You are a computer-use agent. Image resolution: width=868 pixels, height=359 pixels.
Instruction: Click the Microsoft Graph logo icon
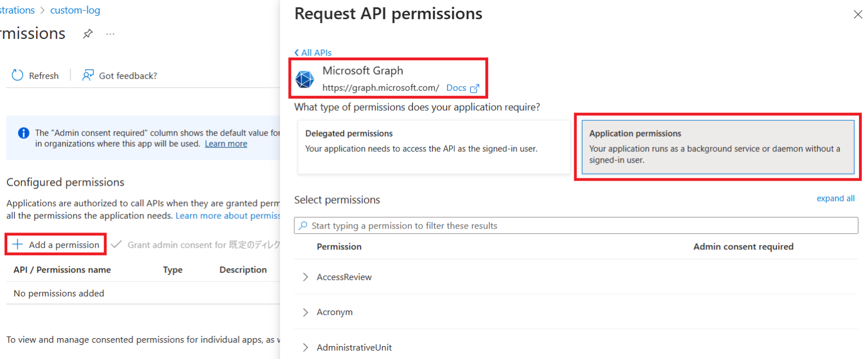305,79
